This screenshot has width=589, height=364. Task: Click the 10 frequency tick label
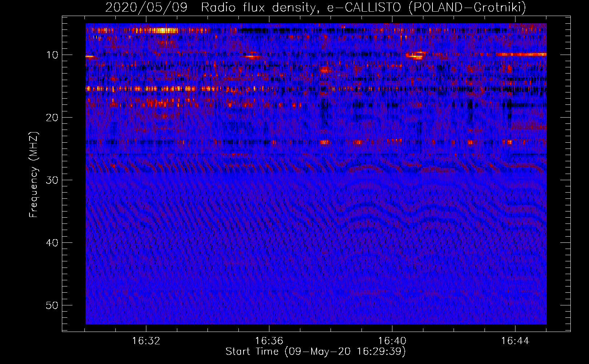[52, 55]
